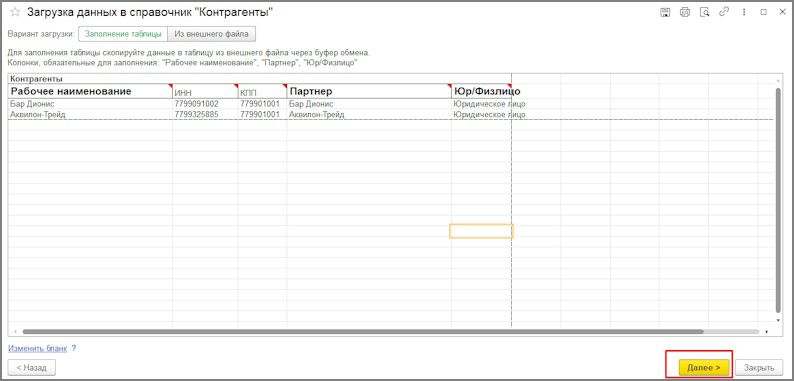Open the 'Изменить бланк' link
This screenshot has width=794, height=381.
(x=37, y=349)
